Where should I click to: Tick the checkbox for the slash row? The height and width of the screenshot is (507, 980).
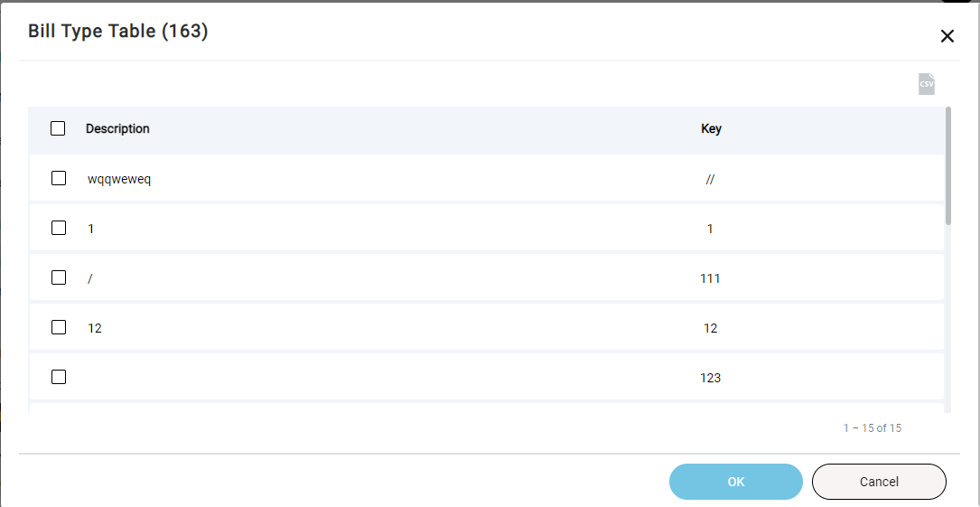tap(59, 277)
